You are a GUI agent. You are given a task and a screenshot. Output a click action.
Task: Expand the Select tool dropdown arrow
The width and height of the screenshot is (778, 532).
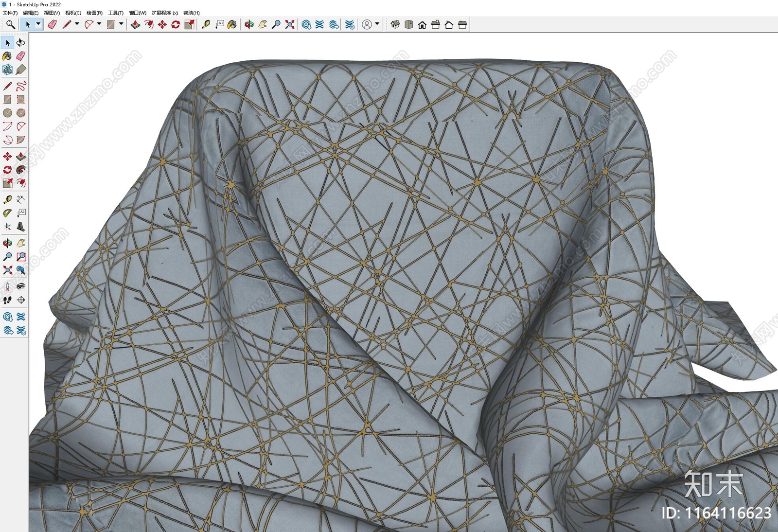(38, 24)
